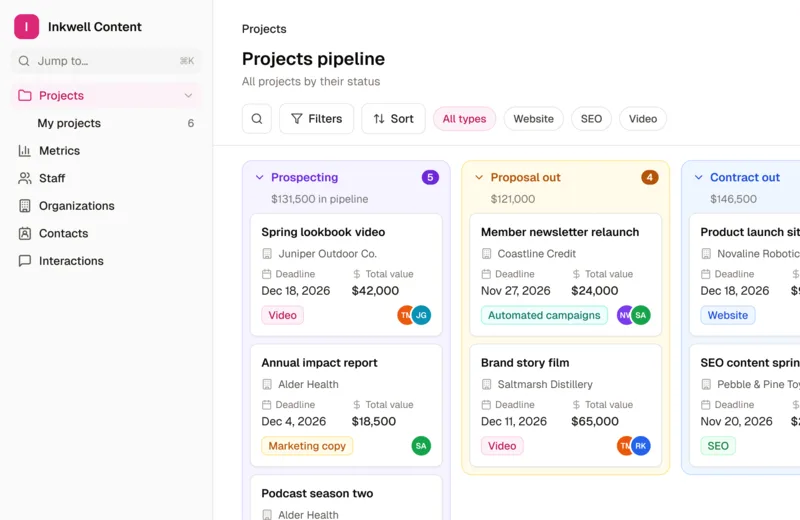The height and width of the screenshot is (520, 800).
Task: Open the Filters menu
Action: pyautogui.click(x=316, y=119)
